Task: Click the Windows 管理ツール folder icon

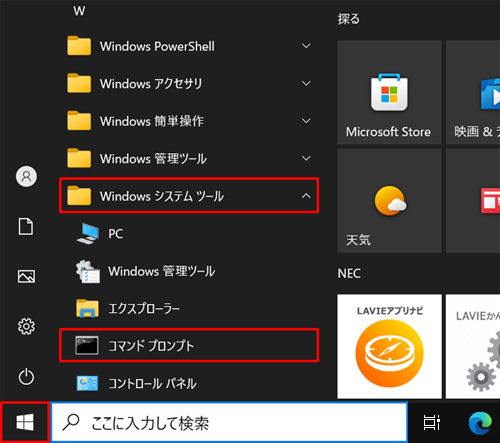Action: point(79,158)
